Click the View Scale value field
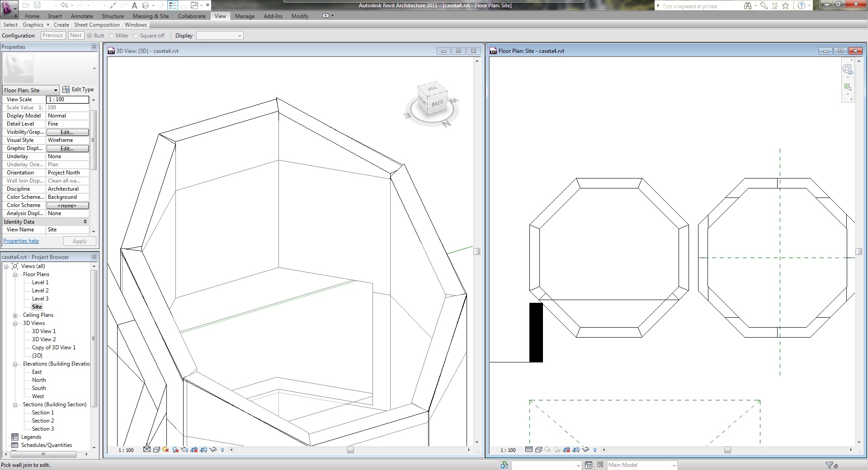 [67, 99]
